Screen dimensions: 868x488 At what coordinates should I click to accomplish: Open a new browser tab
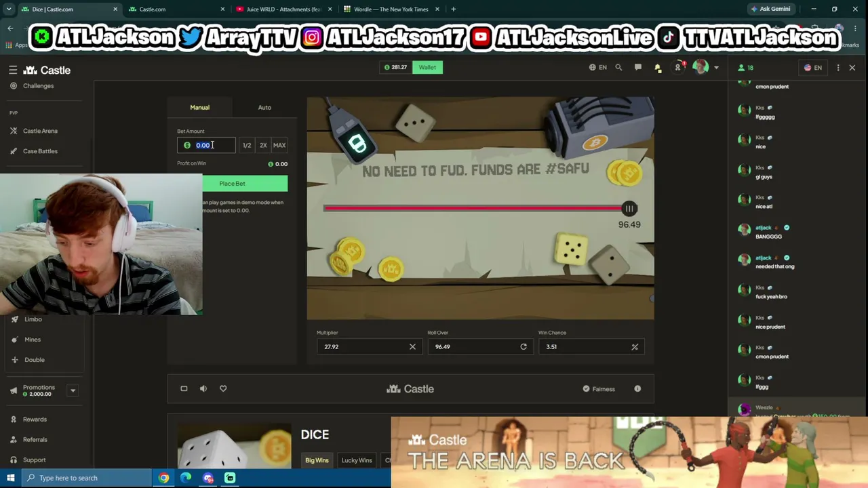453,9
